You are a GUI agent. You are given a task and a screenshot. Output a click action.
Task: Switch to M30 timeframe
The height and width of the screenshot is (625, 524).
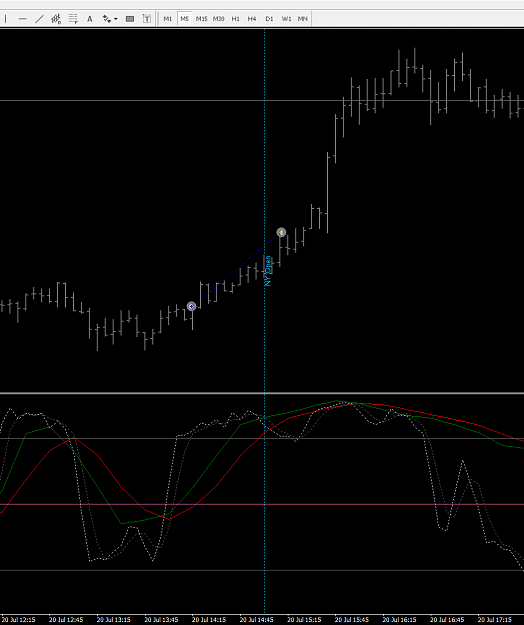(218, 19)
